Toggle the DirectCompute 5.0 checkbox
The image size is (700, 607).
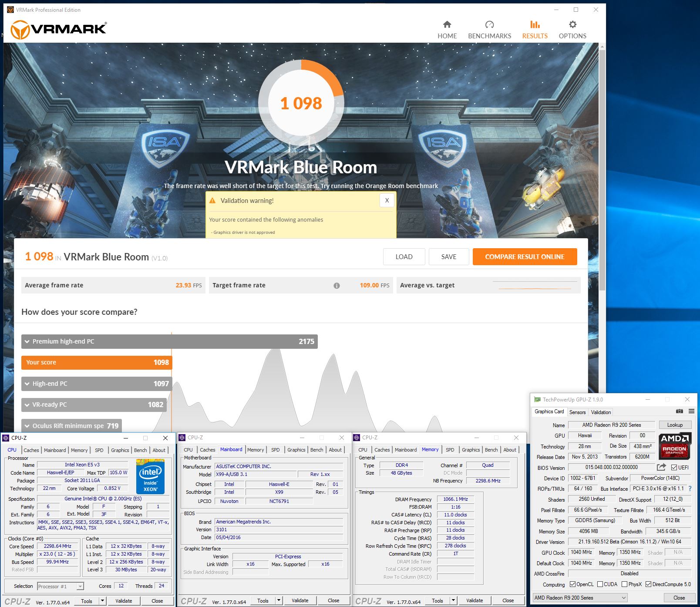[x=648, y=584]
